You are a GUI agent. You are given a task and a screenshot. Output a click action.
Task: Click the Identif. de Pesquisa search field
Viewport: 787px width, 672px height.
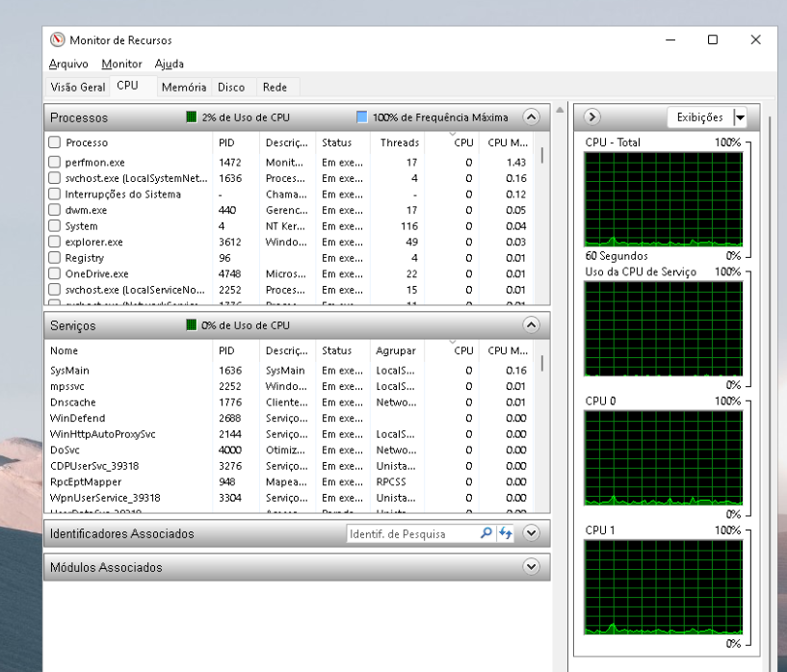[411, 534]
